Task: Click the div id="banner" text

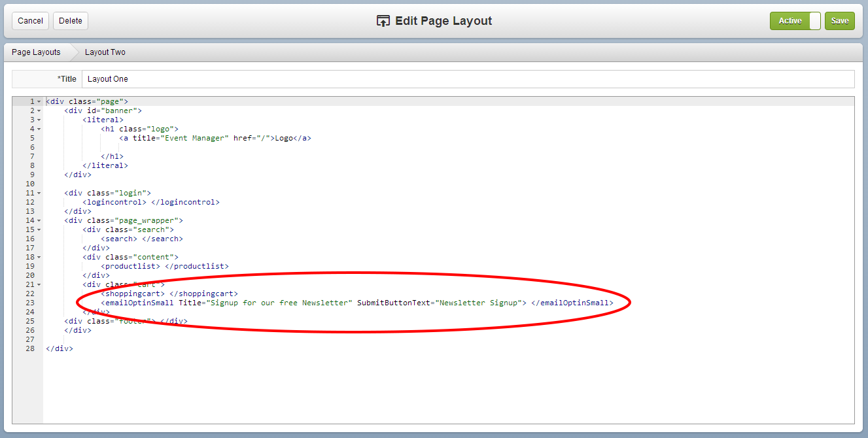Action: (103, 110)
